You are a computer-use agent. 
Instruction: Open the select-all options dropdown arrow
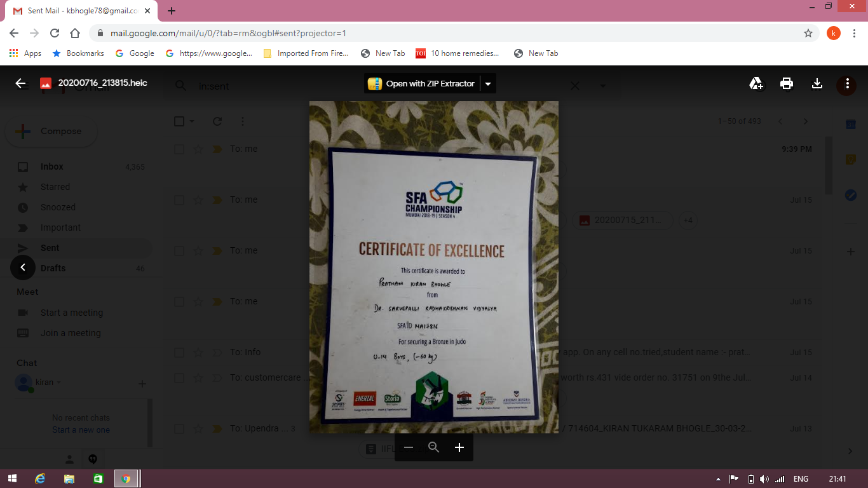tap(192, 121)
